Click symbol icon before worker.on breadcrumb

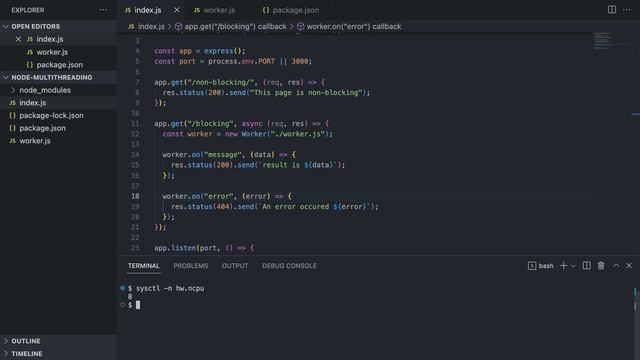point(300,27)
